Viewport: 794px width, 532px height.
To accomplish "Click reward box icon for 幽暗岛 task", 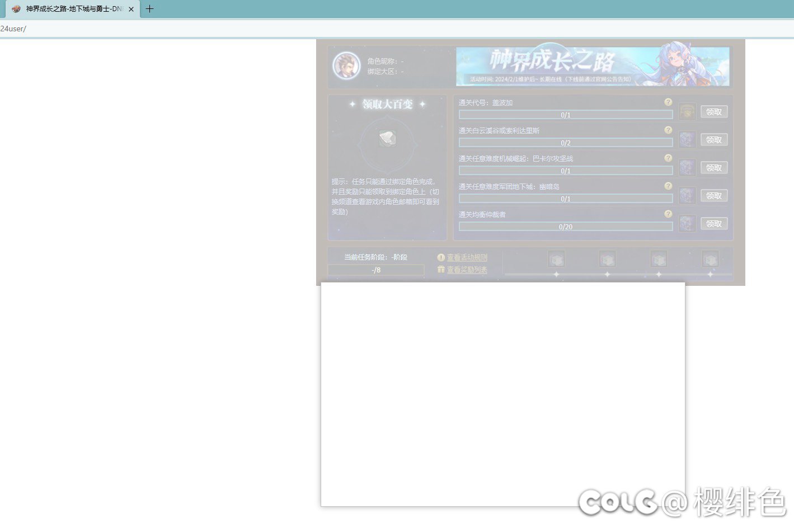I will click(x=687, y=195).
